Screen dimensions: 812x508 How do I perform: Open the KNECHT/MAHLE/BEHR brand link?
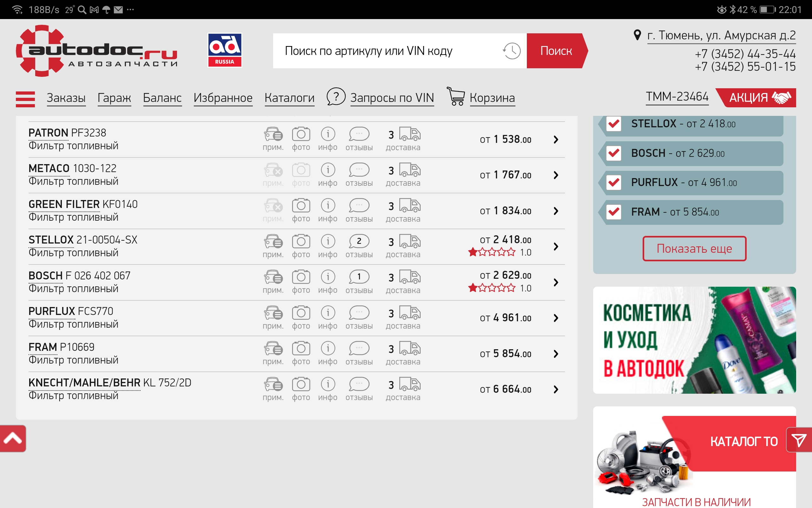click(x=85, y=383)
